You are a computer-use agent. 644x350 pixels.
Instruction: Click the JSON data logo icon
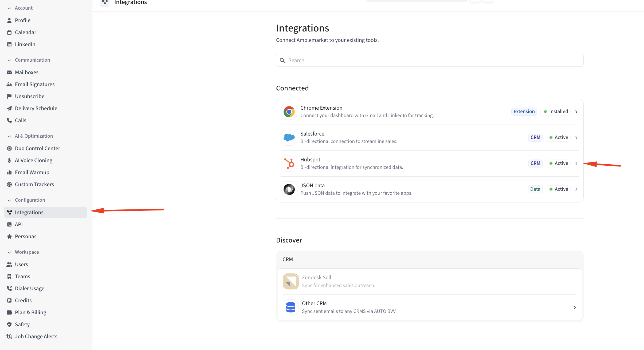pyautogui.click(x=289, y=189)
